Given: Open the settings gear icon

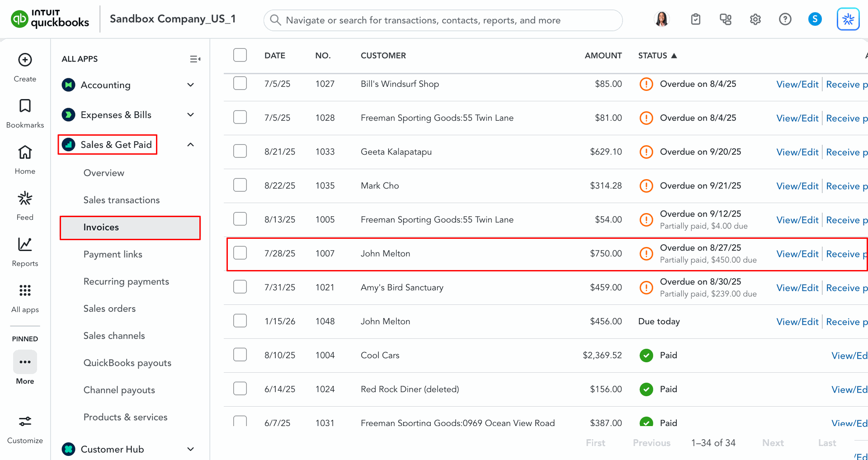Looking at the screenshot, I should 755,19.
